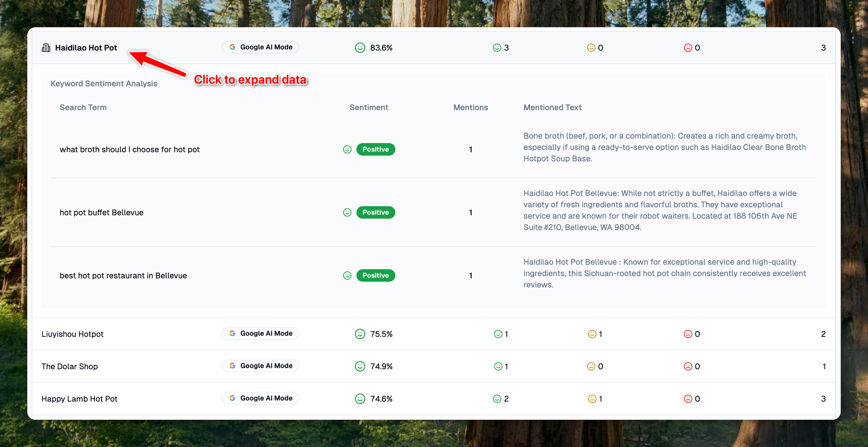This screenshot has height=447, width=868.
Task: Click Positive badge for hot pot buffet Bellevue
Action: 375,212
